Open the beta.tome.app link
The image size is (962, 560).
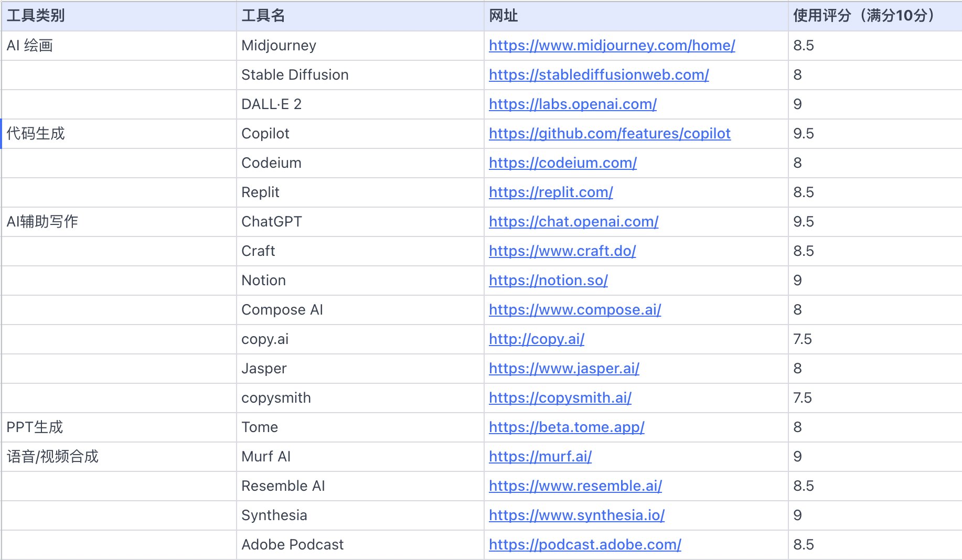pos(566,427)
